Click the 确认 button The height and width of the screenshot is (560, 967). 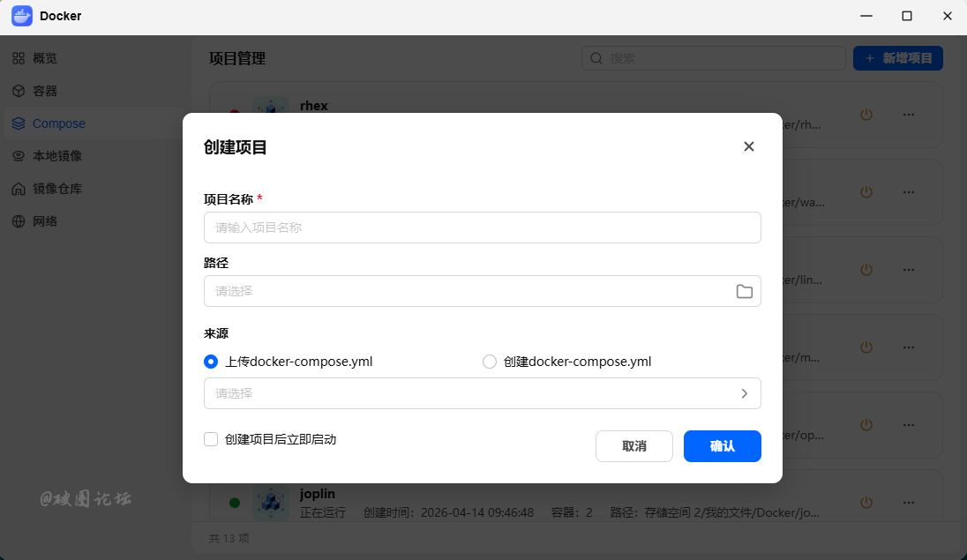tap(723, 446)
